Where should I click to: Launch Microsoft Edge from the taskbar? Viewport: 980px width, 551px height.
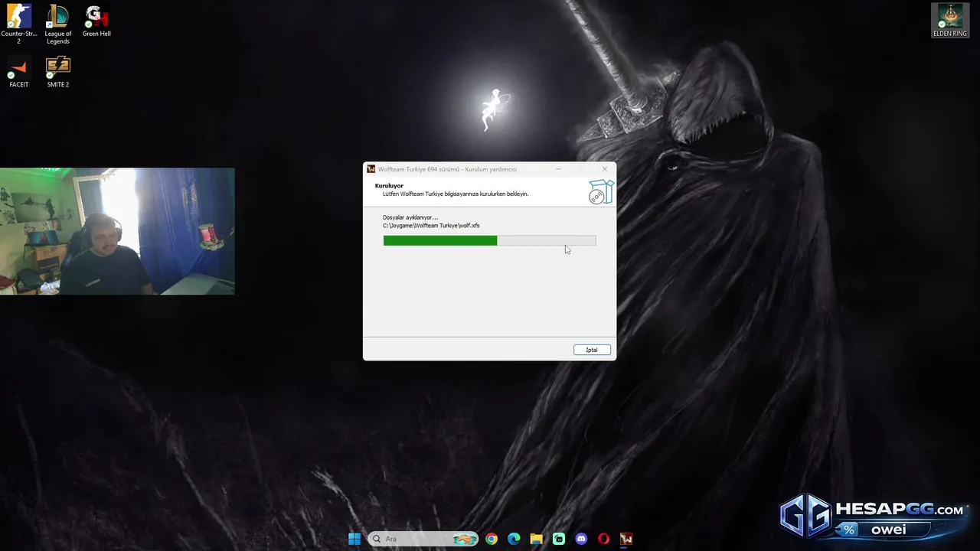pyautogui.click(x=514, y=539)
